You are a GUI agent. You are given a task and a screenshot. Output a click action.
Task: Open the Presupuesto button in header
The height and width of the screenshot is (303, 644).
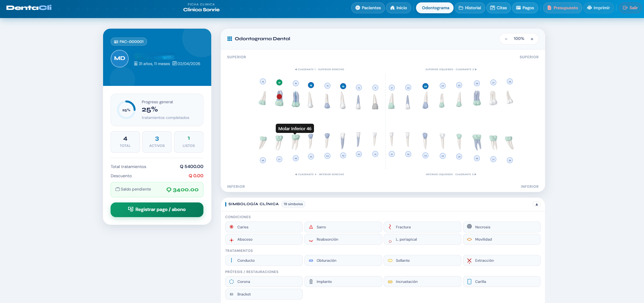pos(562,8)
